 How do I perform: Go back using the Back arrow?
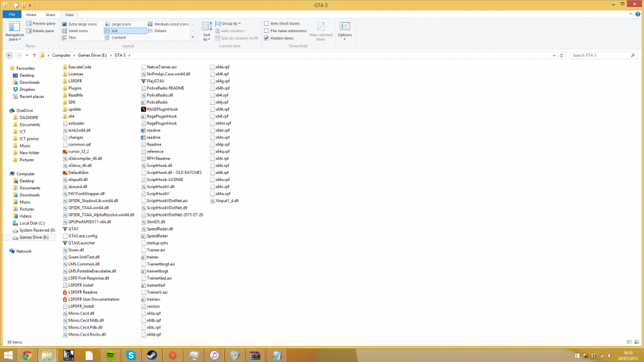[x=9, y=55]
